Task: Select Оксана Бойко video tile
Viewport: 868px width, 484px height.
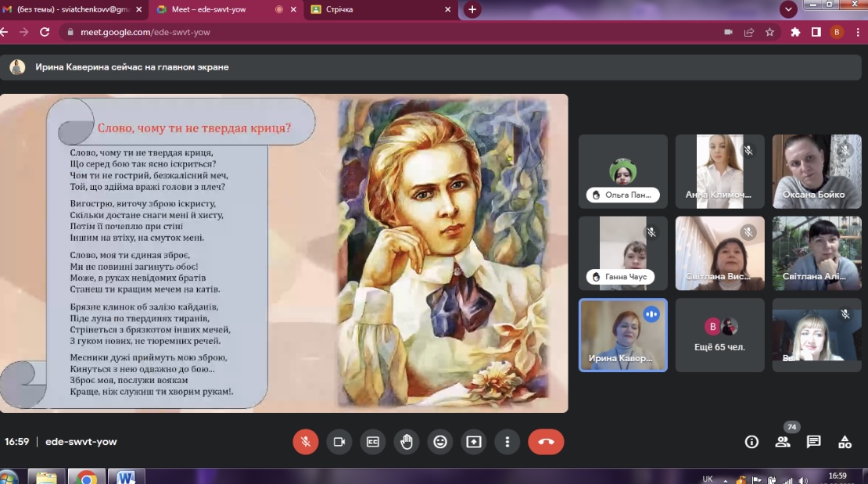Action: tap(816, 172)
